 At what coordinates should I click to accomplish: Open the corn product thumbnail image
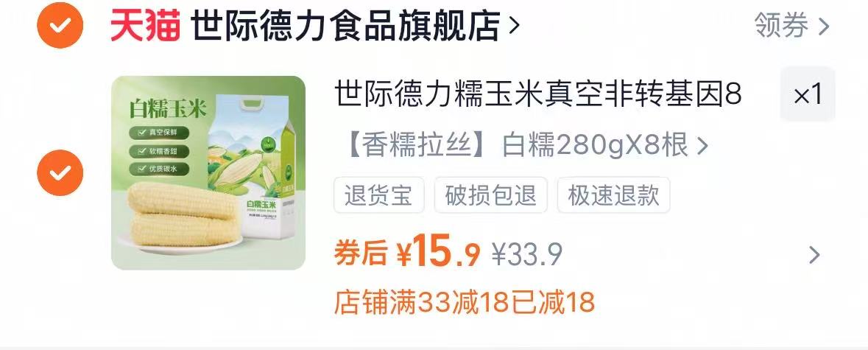[x=208, y=172]
